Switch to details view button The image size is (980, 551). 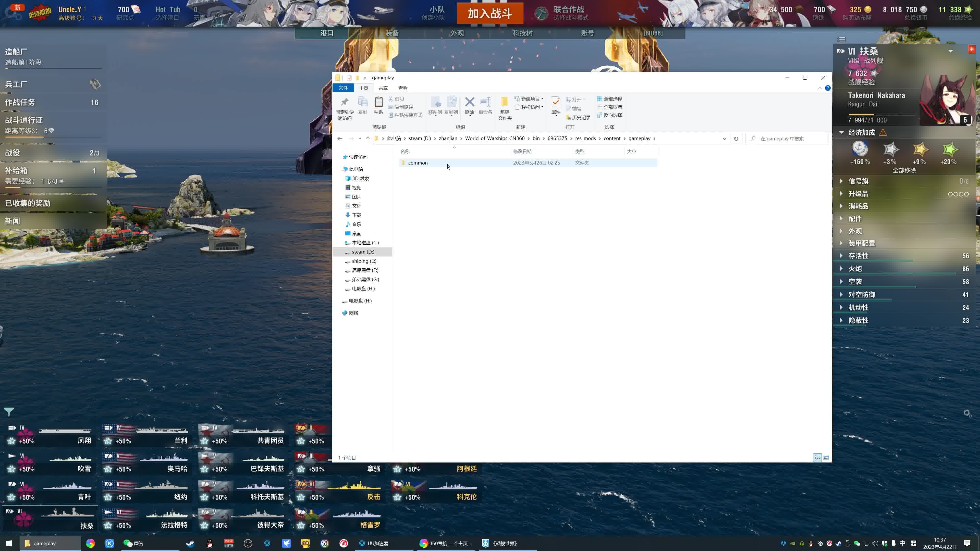[817, 457]
